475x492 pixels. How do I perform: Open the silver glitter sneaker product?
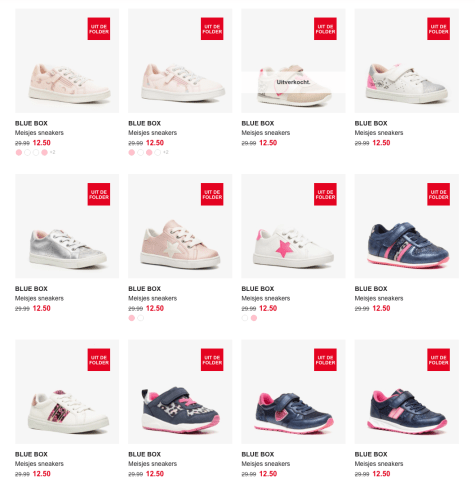(67, 226)
